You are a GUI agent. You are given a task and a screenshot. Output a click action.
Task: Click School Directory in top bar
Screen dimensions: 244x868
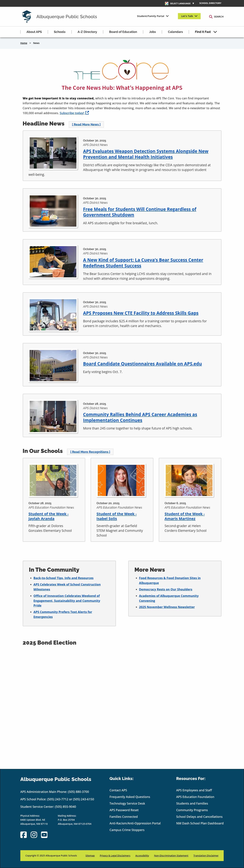pyautogui.click(x=210, y=3)
